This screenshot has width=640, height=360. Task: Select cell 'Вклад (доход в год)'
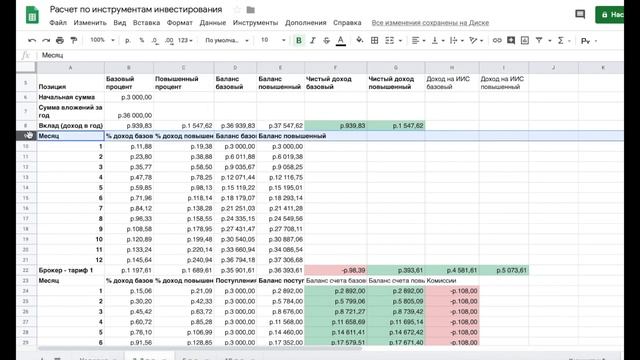71,126
